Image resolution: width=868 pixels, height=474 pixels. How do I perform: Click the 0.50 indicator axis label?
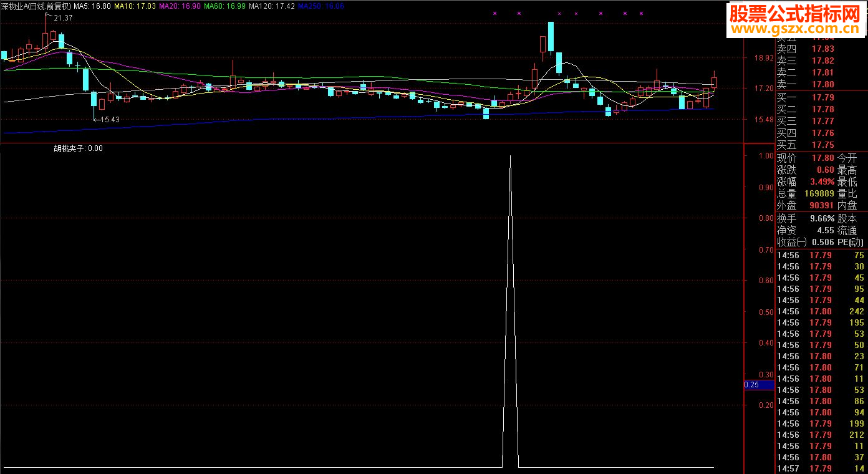coord(766,312)
